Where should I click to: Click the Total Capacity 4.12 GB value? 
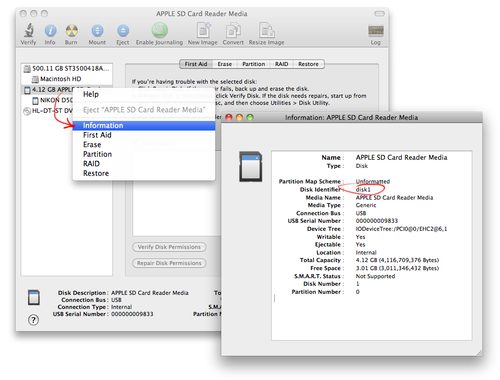tap(397, 260)
